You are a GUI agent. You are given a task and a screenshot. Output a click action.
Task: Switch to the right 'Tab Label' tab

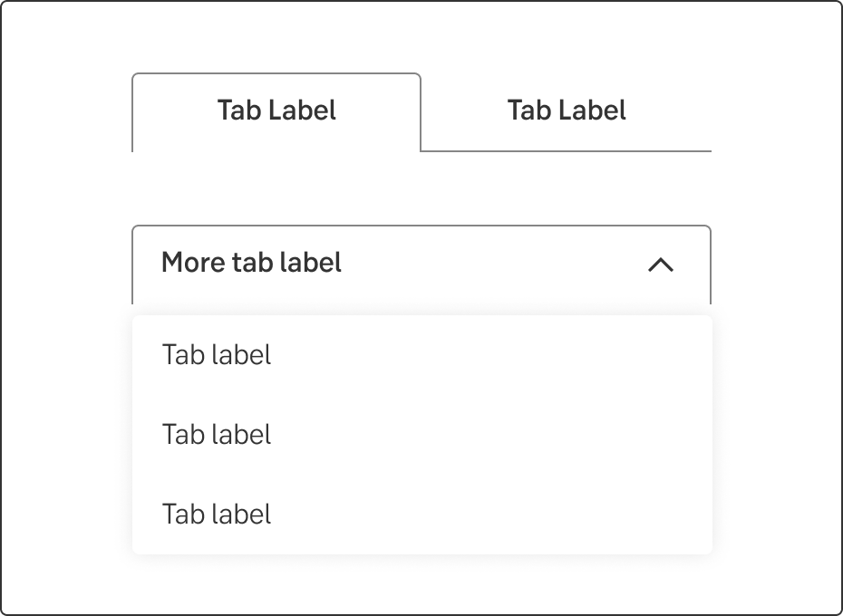coord(567,111)
